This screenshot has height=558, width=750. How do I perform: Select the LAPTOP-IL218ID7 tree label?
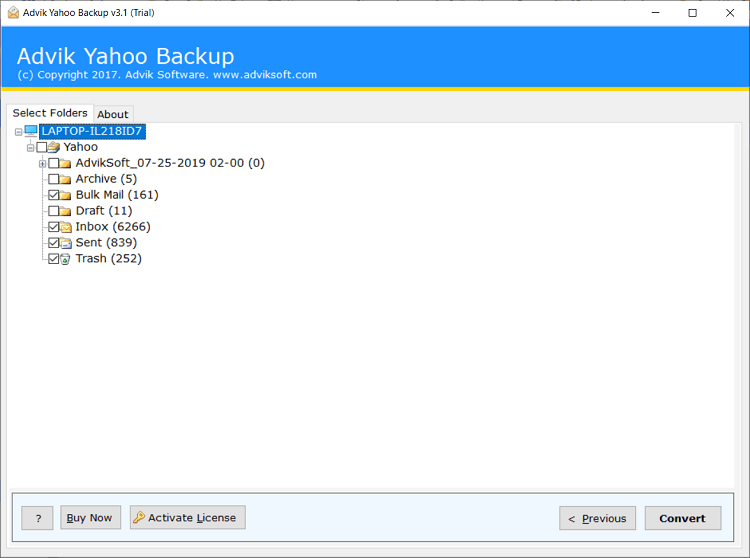point(92,131)
